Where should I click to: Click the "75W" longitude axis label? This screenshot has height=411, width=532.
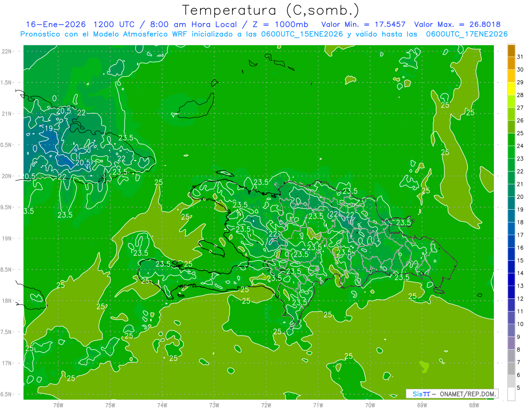110,405
